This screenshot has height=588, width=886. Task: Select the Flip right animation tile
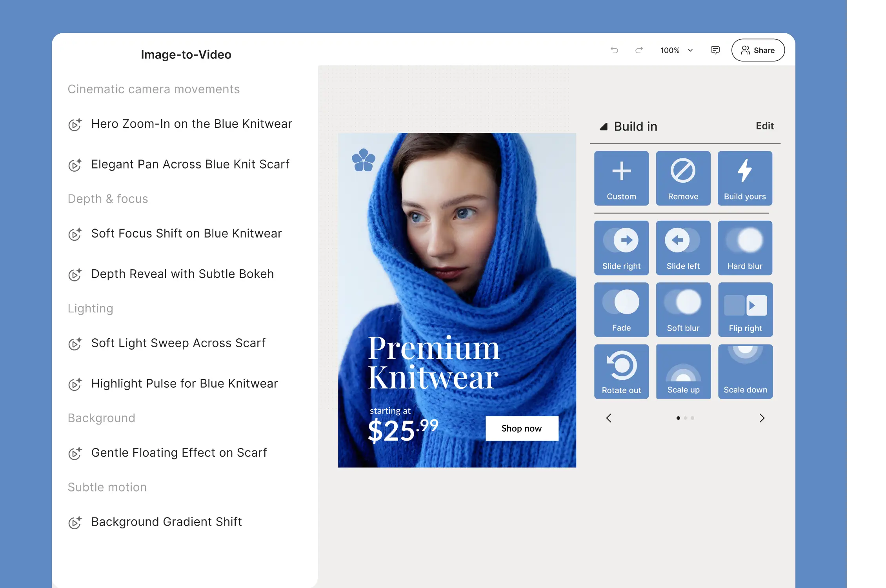pyautogui.click(x=745, y=310)
